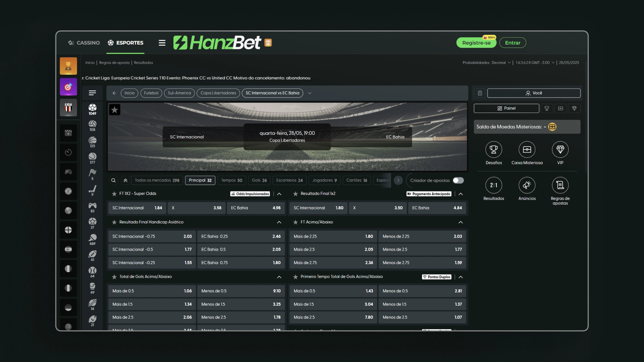This screenshot has height=362, width=644.
Task: Favorite the FT Acima/Abaixo market
Action: pos(296,222)
